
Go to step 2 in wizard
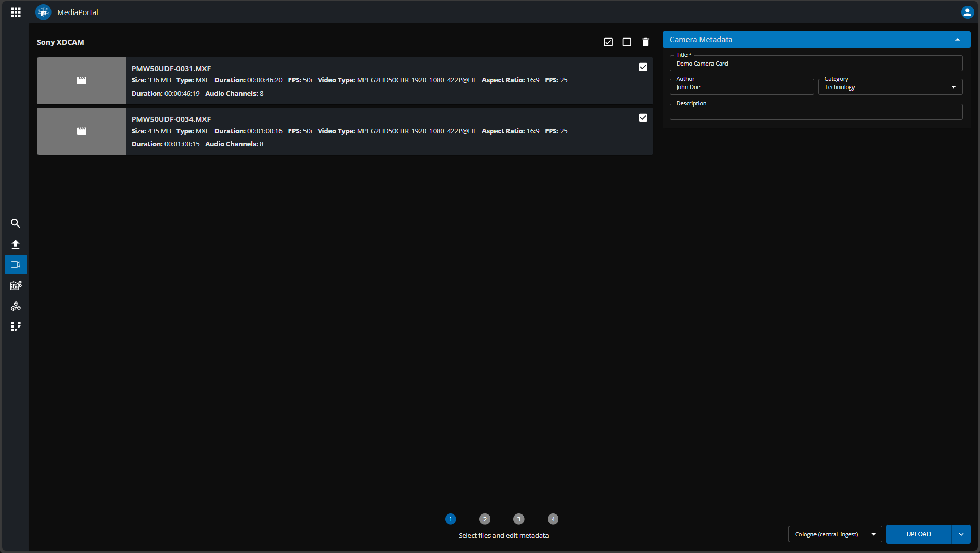[x=485, y=519]
